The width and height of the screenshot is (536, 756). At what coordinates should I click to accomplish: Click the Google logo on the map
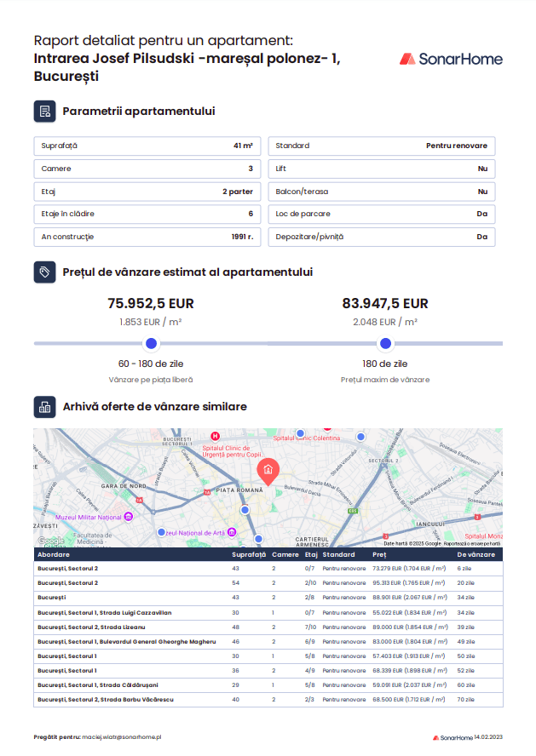50,541
